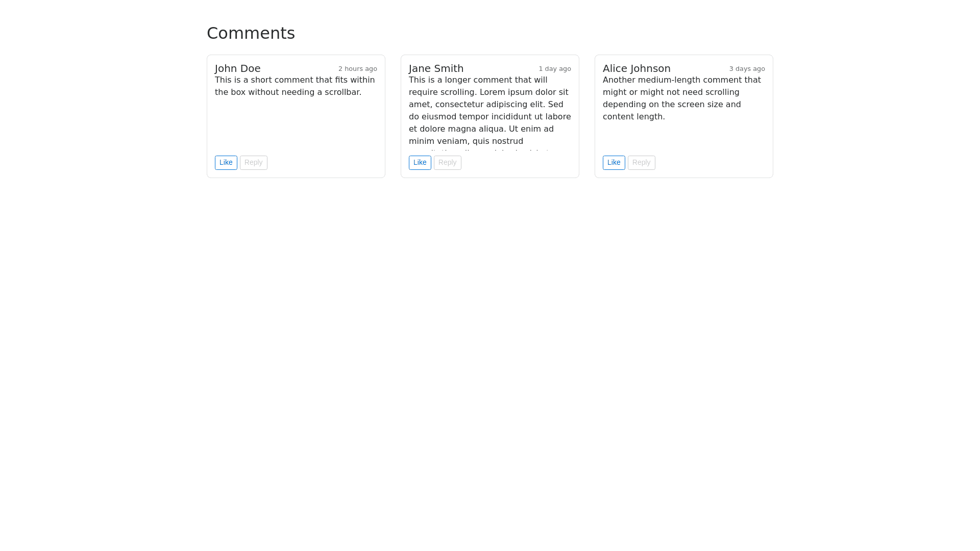The height and width of the screenshot is (551, 980).
Task: Click John Doe's short comment text
Action: pyautogui.click(x=295, y=86)
